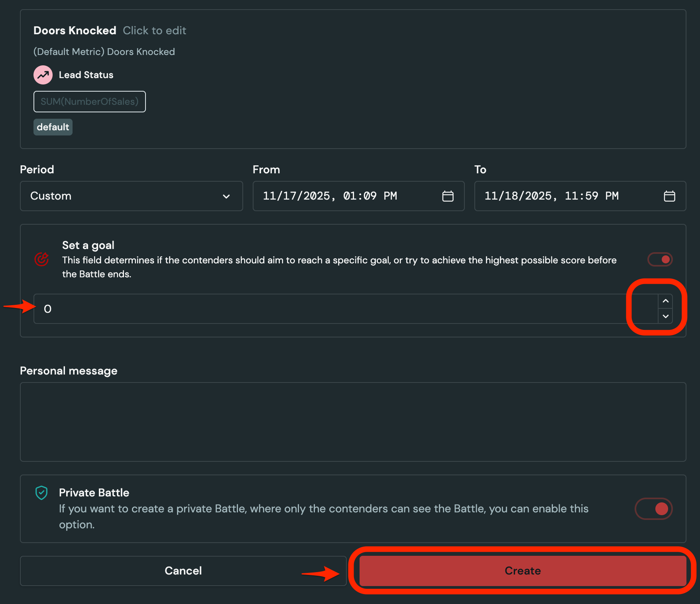Open the To date calendar picker
The width and height of the screenshot is (700, 604).
[670, 196]
